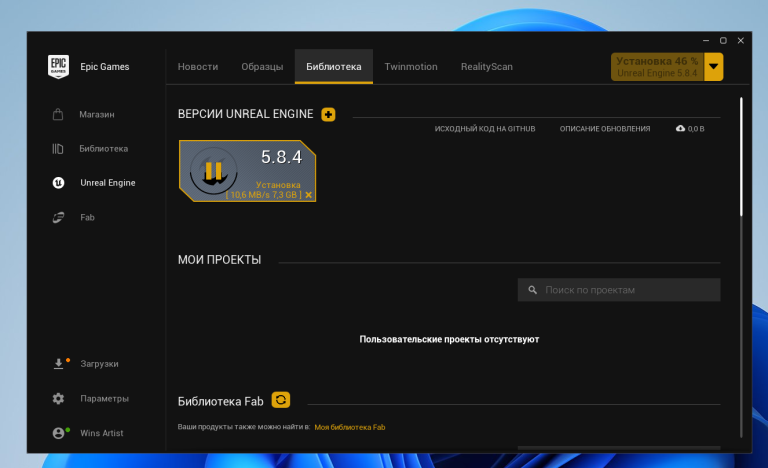This screenshot has width=768, height=468.
Task: Click the 10,6 MB/s 7,3 GB status text
Action: pos(264,195)
